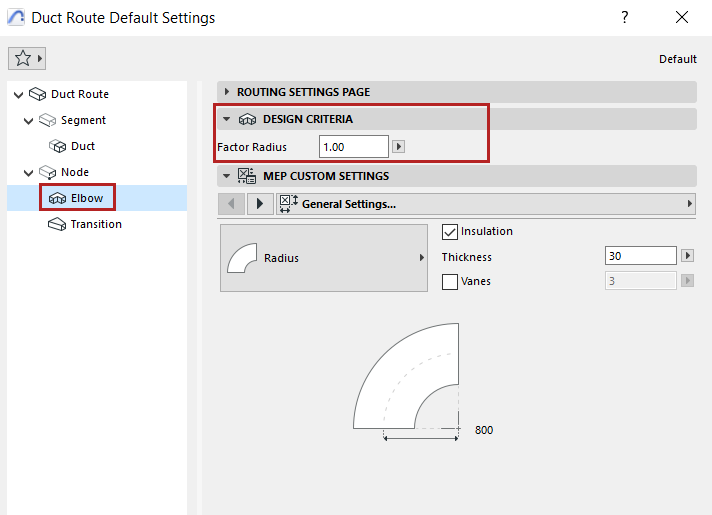The width and height of the screenshot is (712, 515).
Task: Collapse the Segment tree branch
Action: click(x=28, y=121)
